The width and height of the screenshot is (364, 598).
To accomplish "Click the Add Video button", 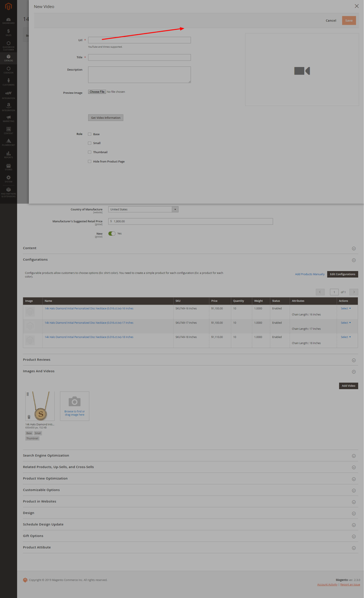I will [x=348, y=386].
